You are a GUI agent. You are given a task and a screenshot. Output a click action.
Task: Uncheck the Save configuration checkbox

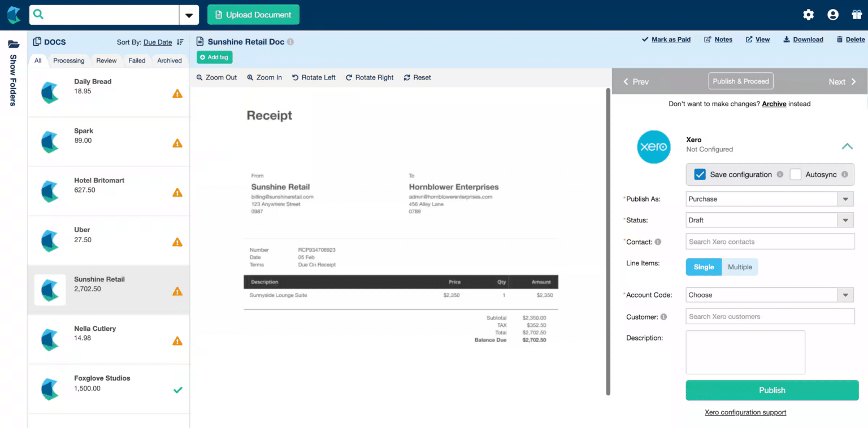coord(700,174)
